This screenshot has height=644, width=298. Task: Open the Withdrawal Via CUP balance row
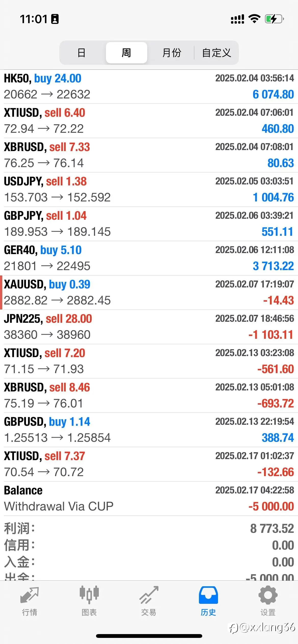click(149, 499)
